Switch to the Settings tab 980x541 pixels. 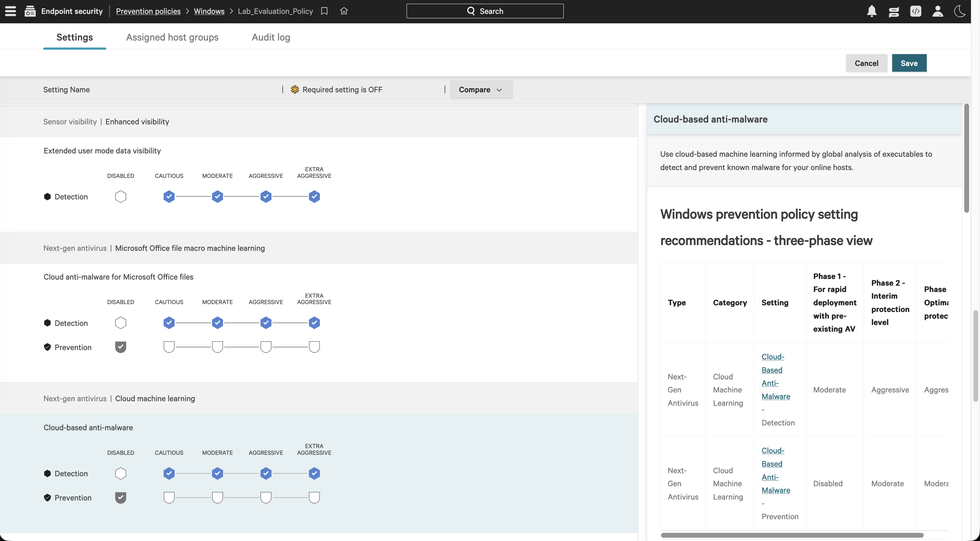[74, 37]
